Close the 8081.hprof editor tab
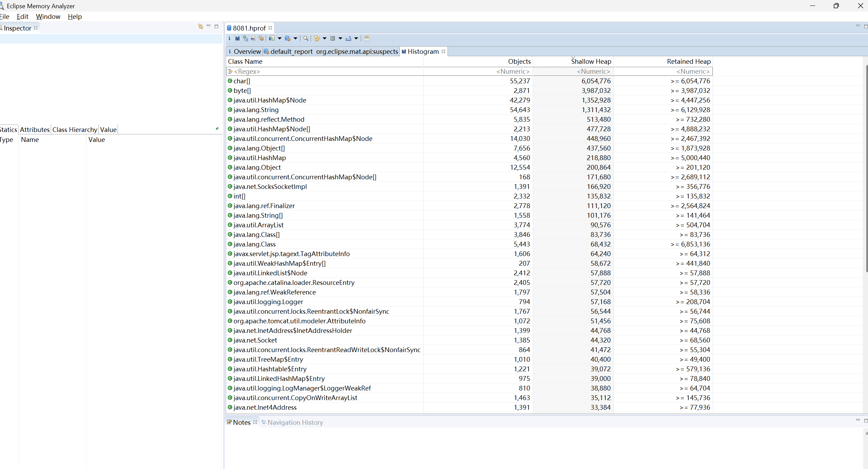Viewport: 868px width, 469px height. point(270,28)
